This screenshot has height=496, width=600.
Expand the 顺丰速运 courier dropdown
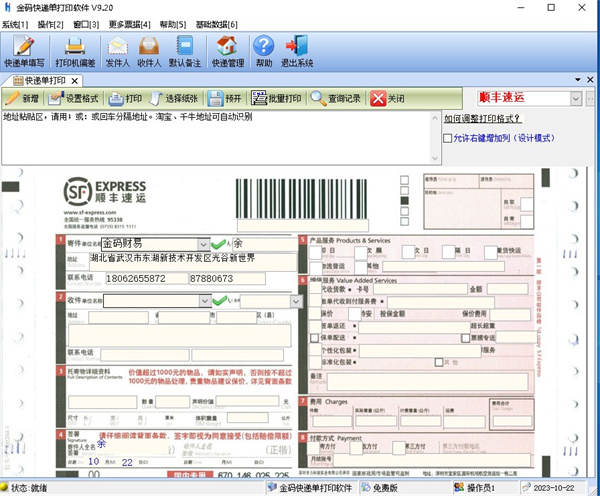pyautogui.click(x=576, y=99)
